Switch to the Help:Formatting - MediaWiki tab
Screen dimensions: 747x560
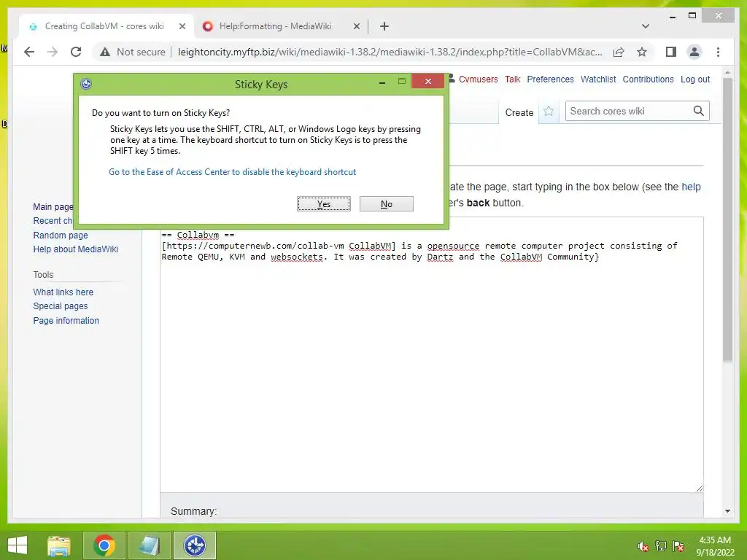pyautogui.click(x=281, y=26)
